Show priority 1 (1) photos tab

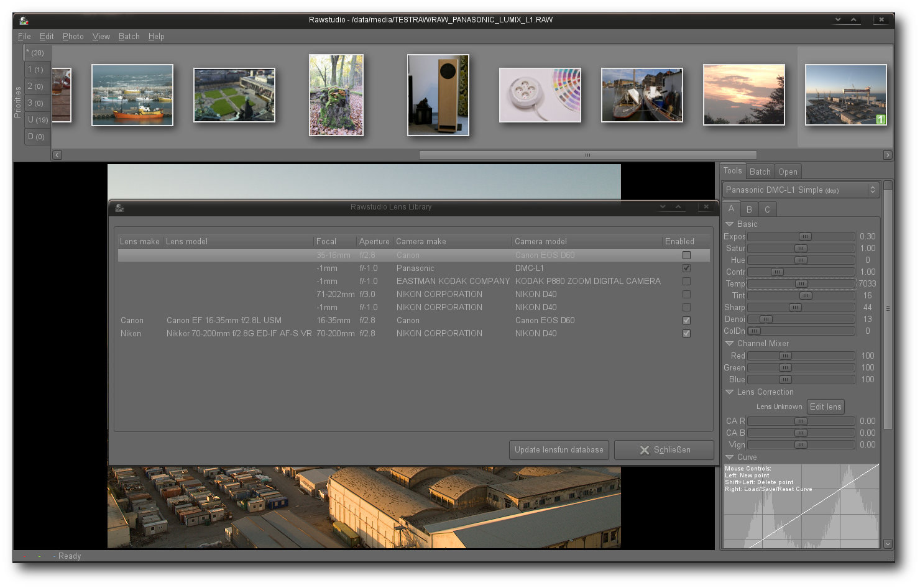coord(37,70)
